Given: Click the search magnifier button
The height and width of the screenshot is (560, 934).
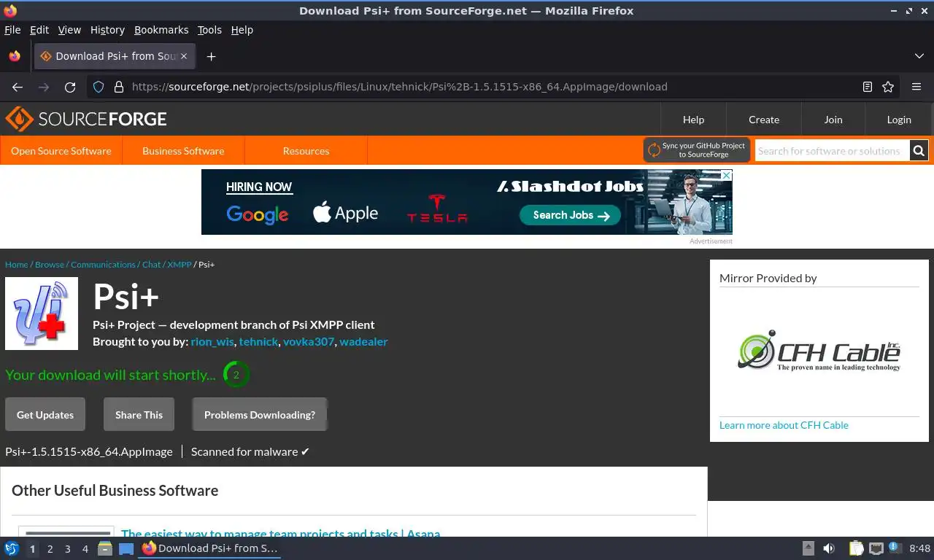Looking at the screenshot, I should point(919,151).
